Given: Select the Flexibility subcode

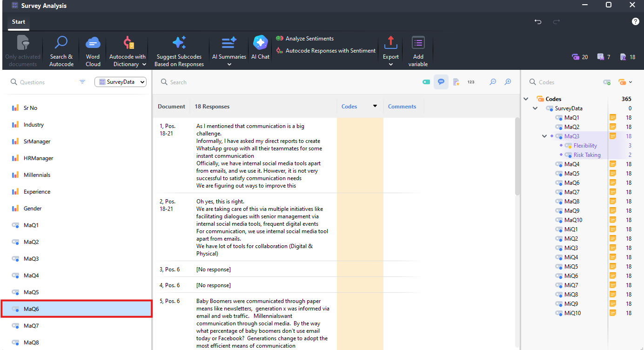Looking at the screenshot, I should tap(585, 146).
